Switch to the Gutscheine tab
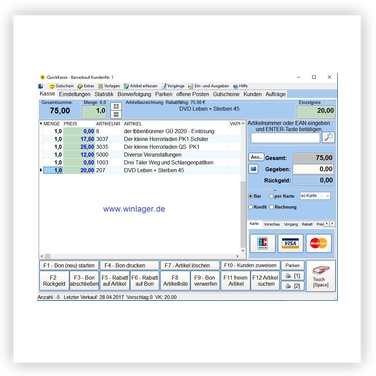 pos(226,94)
